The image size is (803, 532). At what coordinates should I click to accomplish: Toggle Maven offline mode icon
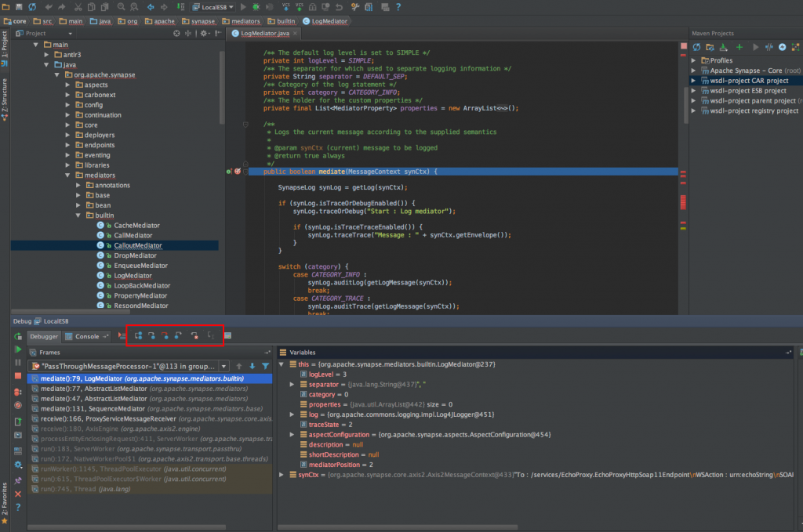pos(768,47)
